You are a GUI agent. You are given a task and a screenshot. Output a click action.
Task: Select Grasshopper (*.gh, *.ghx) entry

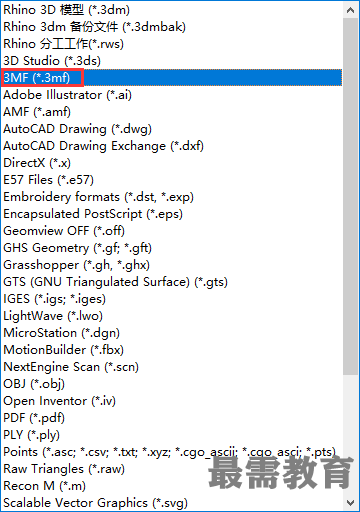172,265
